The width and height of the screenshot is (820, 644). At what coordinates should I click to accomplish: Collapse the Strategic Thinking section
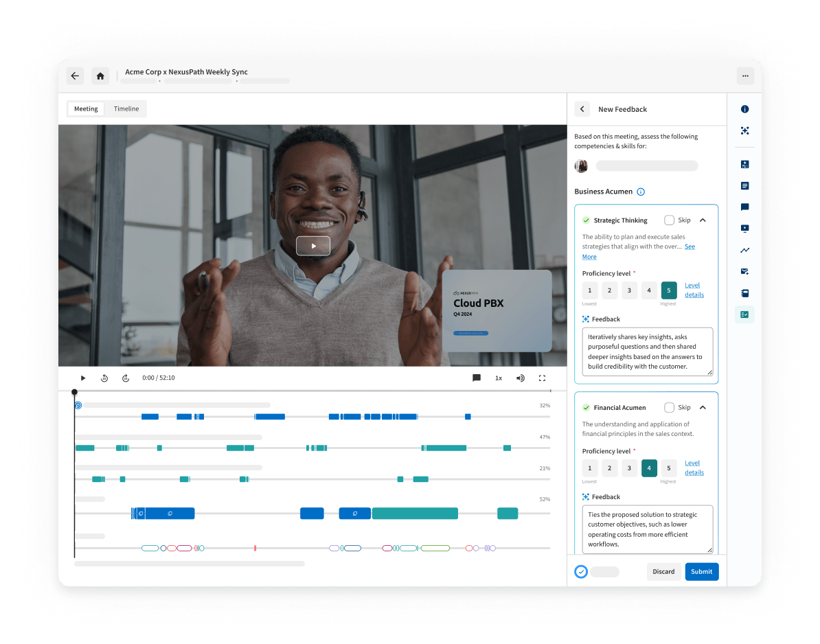(x=703, y=220)
